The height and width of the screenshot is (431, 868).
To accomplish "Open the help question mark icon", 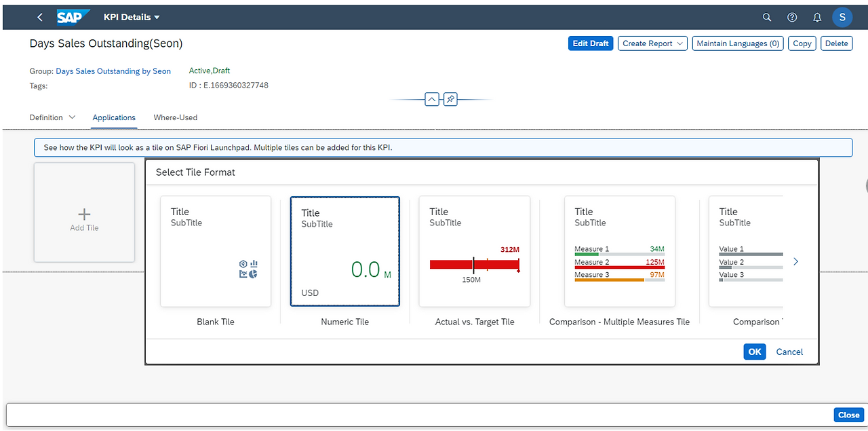I will pyautogui.click(x=792, y=18).
